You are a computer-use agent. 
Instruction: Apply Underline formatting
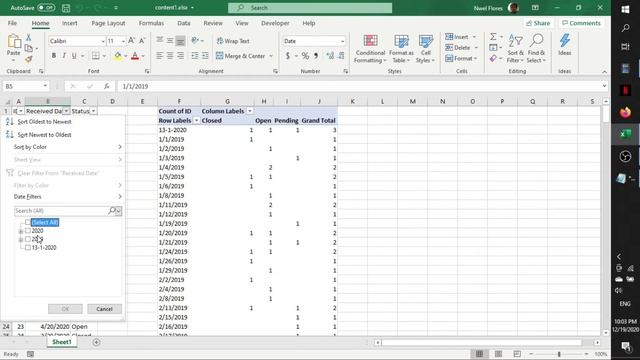click(74, 56)
